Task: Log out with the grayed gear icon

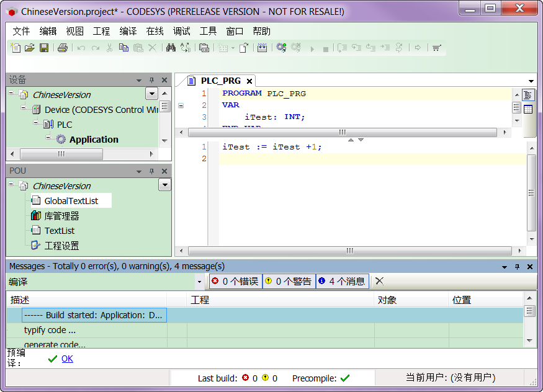Action: [296, 48]
